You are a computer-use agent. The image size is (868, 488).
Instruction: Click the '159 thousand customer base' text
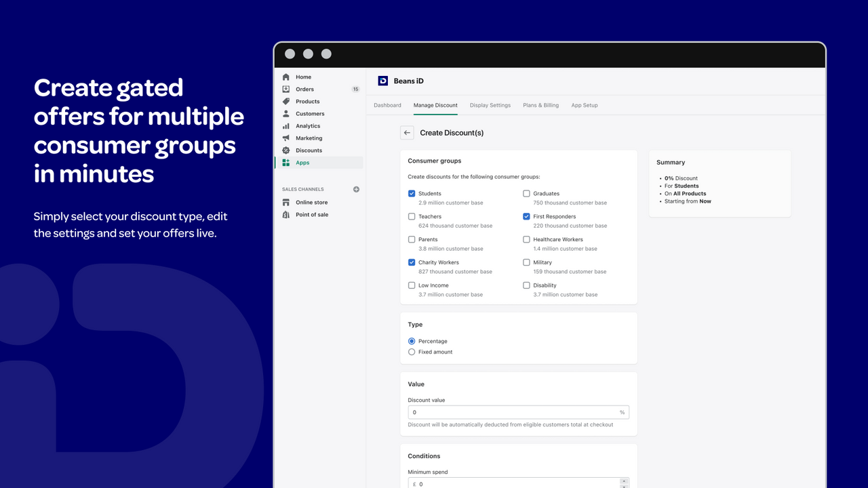point(570,272)
